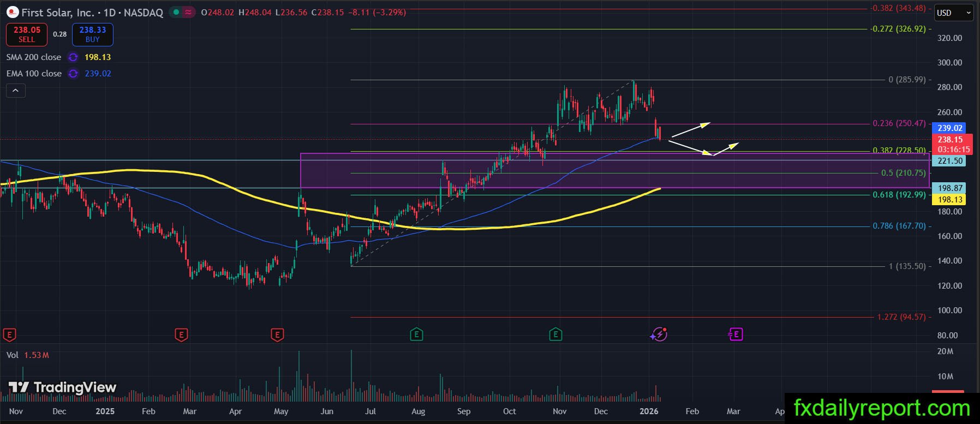The height and width of the screenshot is (424, 980).
Task: Click the 198.87 price-scale label
Action: pyautogui.click(x=949, y=188)
